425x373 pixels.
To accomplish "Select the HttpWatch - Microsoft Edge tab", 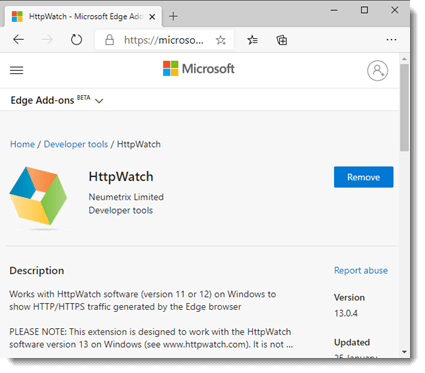I will (83, 16).
